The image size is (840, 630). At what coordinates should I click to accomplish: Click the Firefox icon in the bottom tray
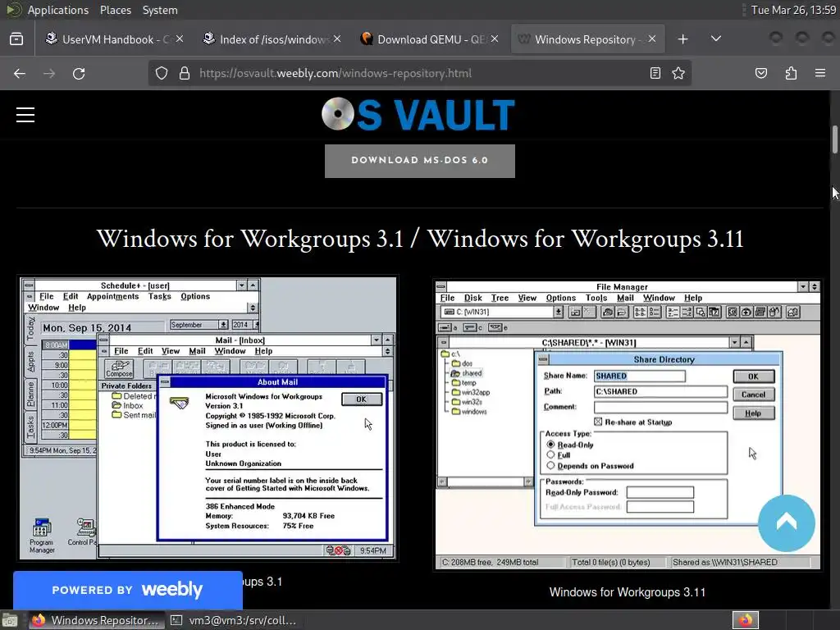point(745,620)
